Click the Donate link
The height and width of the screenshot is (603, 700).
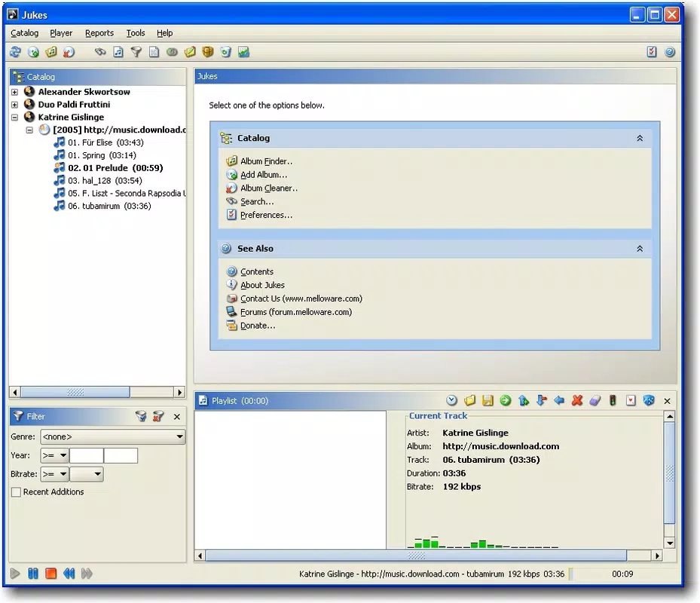(x=258, y=326)
